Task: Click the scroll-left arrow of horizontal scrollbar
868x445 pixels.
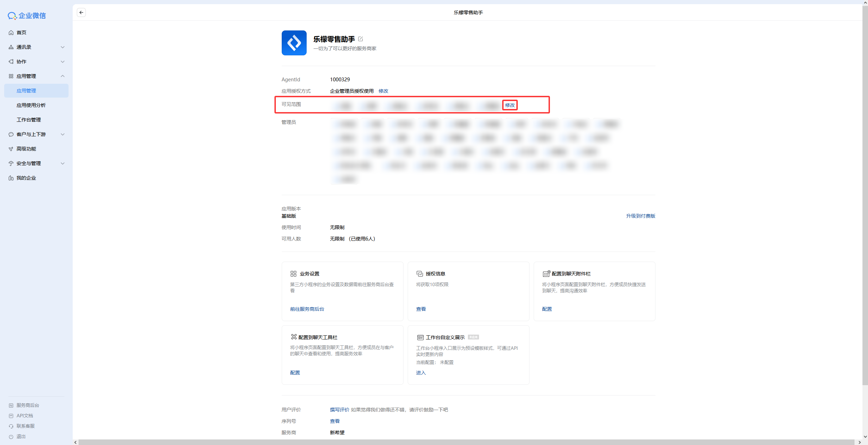Action: tap(75, 442)
